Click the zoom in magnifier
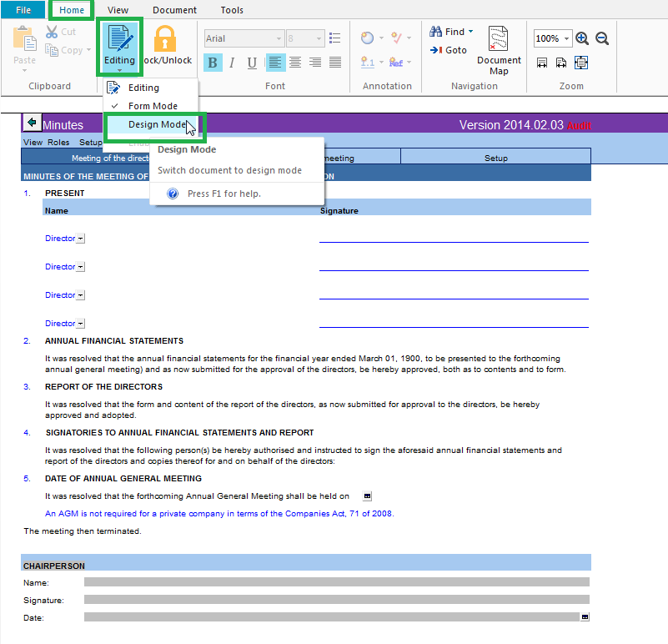The height and width of the screenshot is (644, 668). 582,38
